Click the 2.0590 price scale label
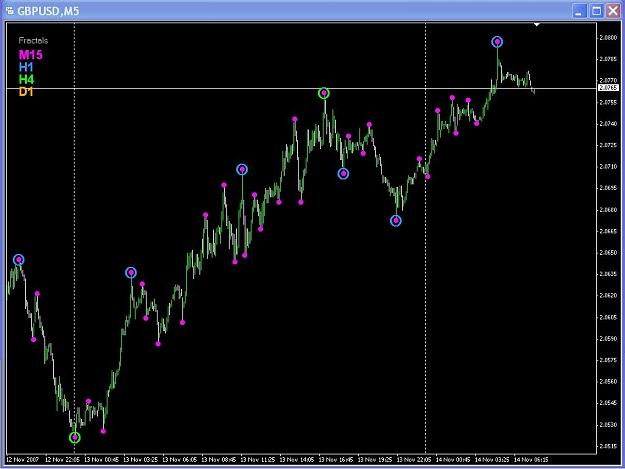 coord(608,339)
